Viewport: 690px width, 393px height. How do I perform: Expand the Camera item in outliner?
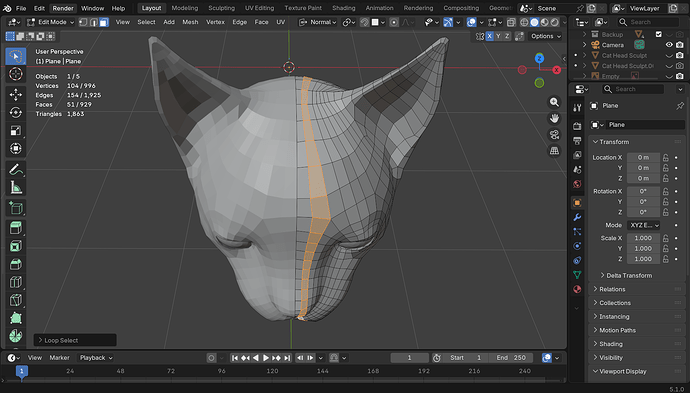[584, 45]
